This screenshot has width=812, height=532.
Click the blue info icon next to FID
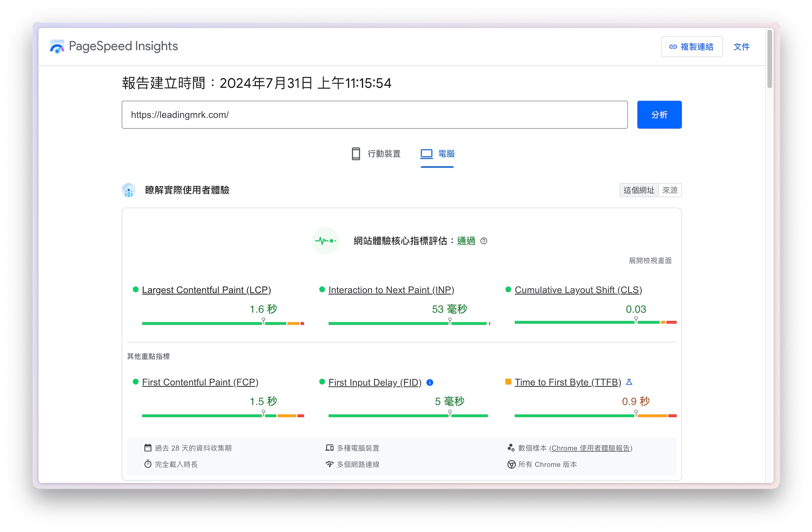430,382
